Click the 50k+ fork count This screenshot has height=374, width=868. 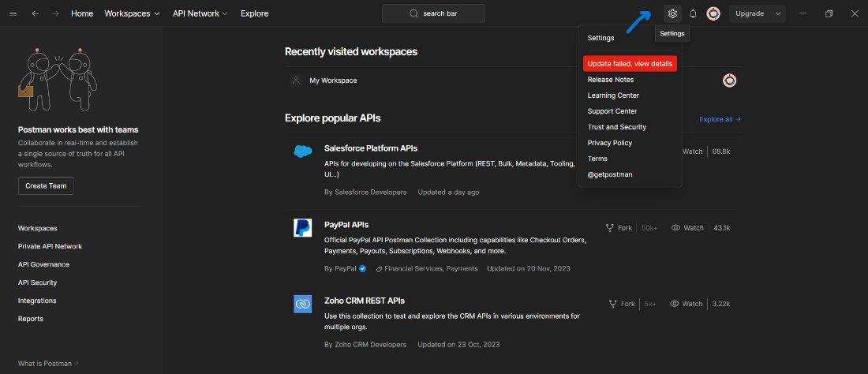pos(649,228)
